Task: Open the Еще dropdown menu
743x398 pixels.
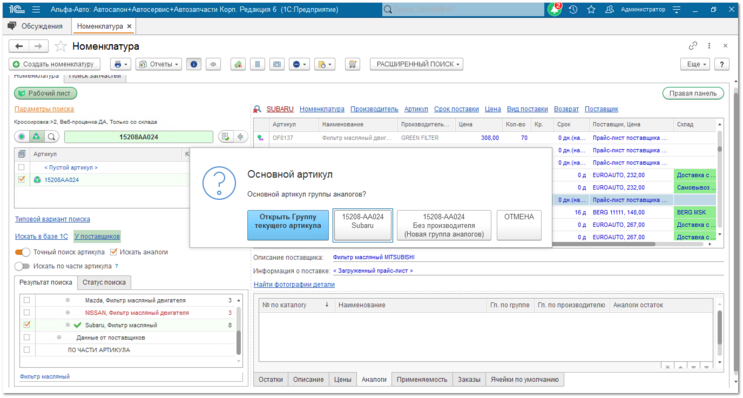Action: click(x=695, y=64)
